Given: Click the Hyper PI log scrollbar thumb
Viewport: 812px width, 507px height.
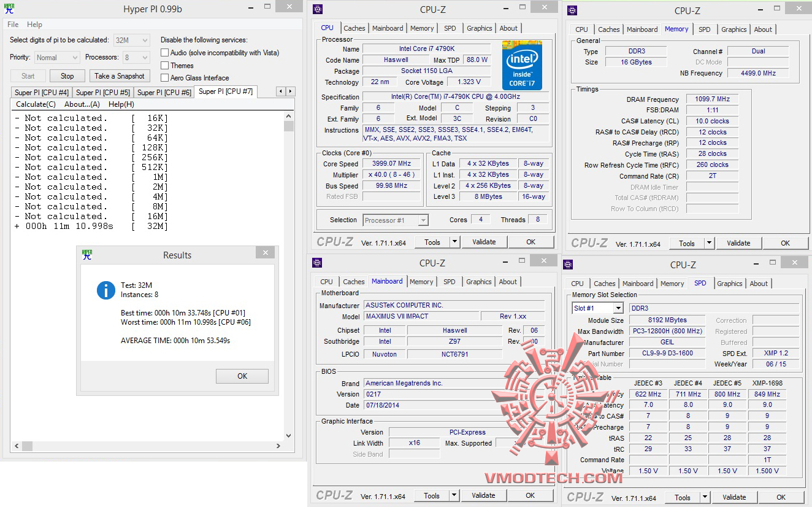Looking at the screenshot, I should coord(289,126).
